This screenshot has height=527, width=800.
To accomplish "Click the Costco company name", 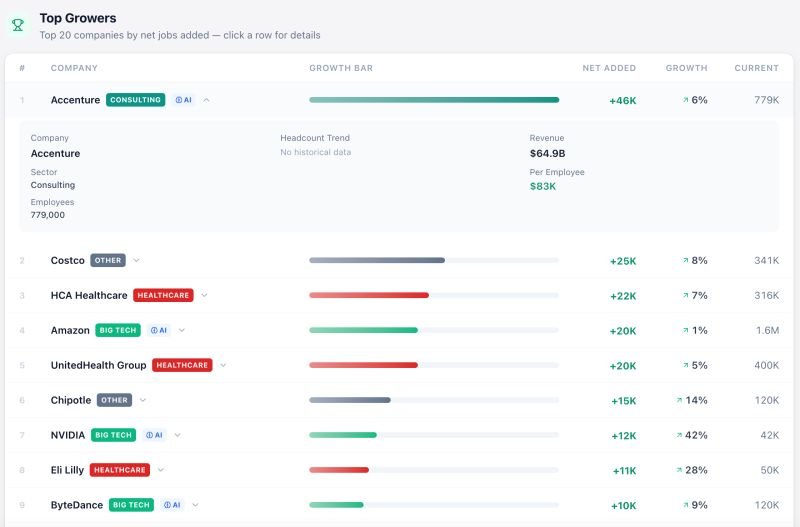I will [x=67, y=260].
